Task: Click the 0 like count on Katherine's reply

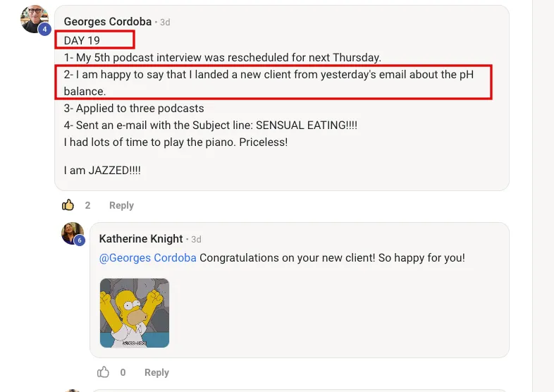Action: point(123,372)
